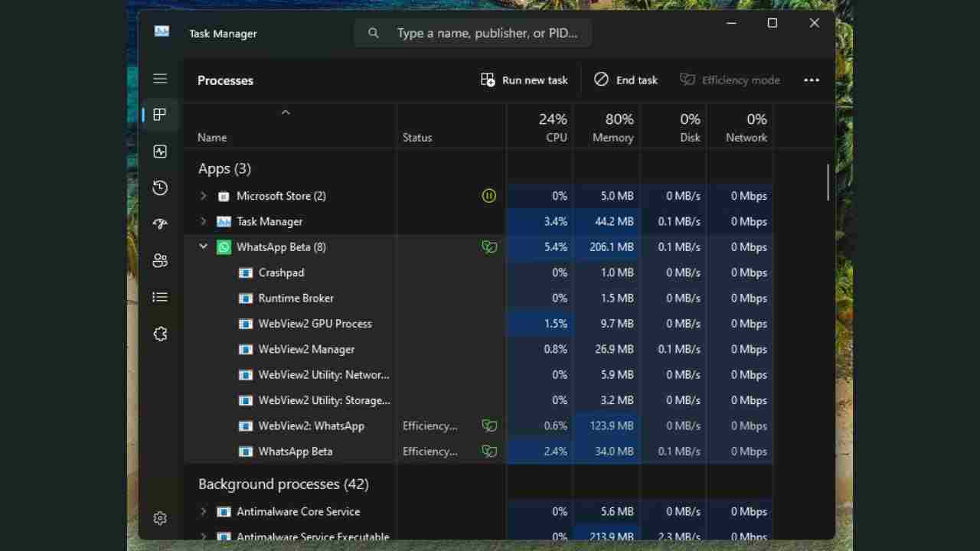Click the hamburger navigation menu icon

(x=160, y=78)
